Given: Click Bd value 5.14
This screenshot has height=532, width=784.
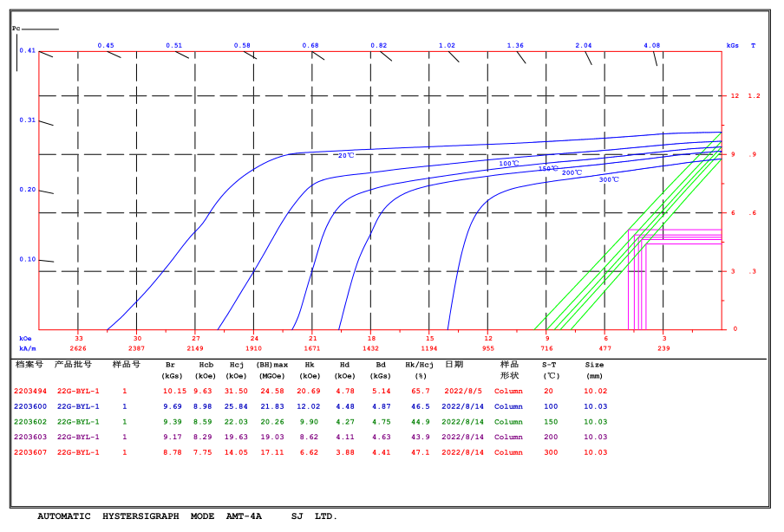Looking at the screenshot, I should [x=381, y=391].
